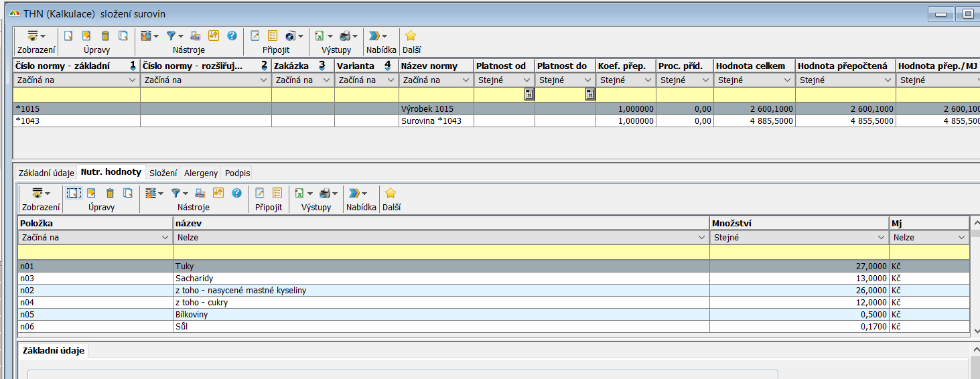
Task: Open Zobrazení eye dropdown in top toolbar
Action: click(35, 36)
